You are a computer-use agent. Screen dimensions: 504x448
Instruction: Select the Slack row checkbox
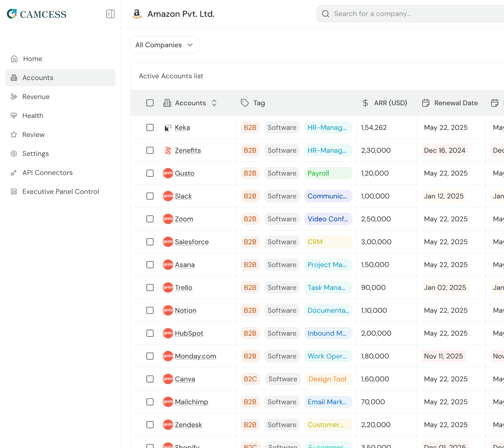150,196
